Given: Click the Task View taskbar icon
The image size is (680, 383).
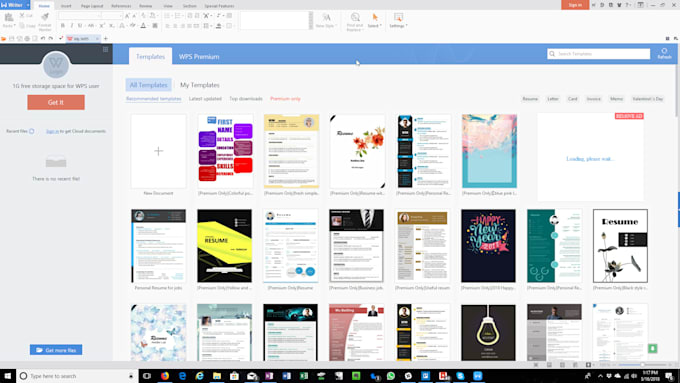Looking at the screenshot, I should 147,376.
